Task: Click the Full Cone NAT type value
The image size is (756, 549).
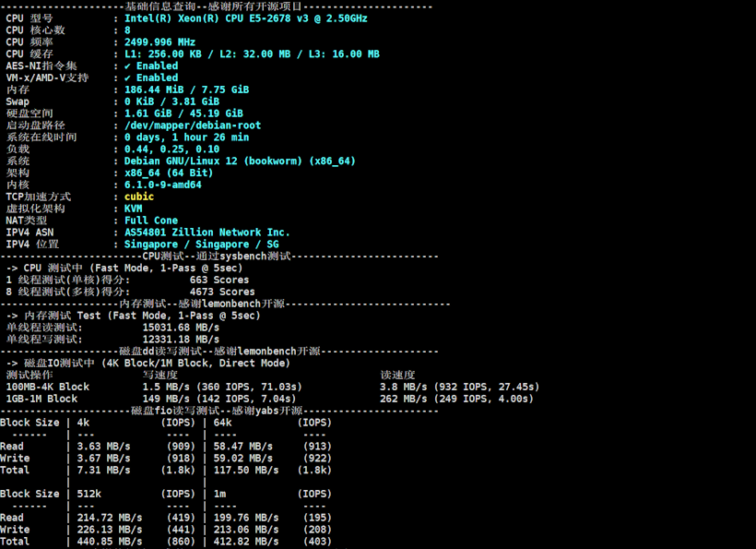Action: pyautogui.click(x=151, y=221)
